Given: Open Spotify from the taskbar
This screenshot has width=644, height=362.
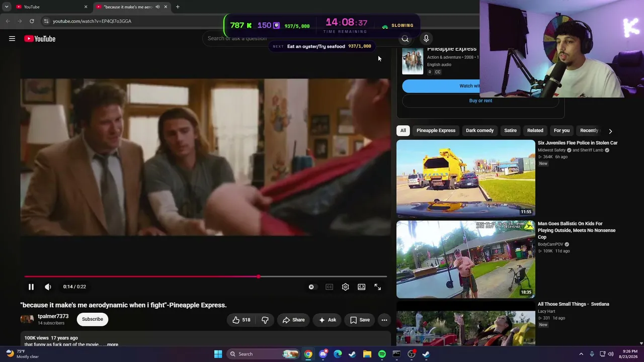Looking at the screenshot, I should pos(382,354).
